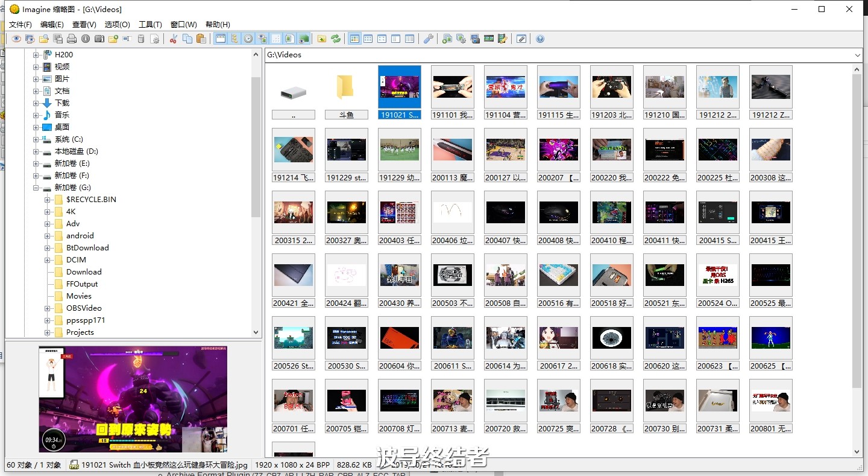
Task: Select the parent directory ".." drive thumbnail
Action: click(294, 93)
